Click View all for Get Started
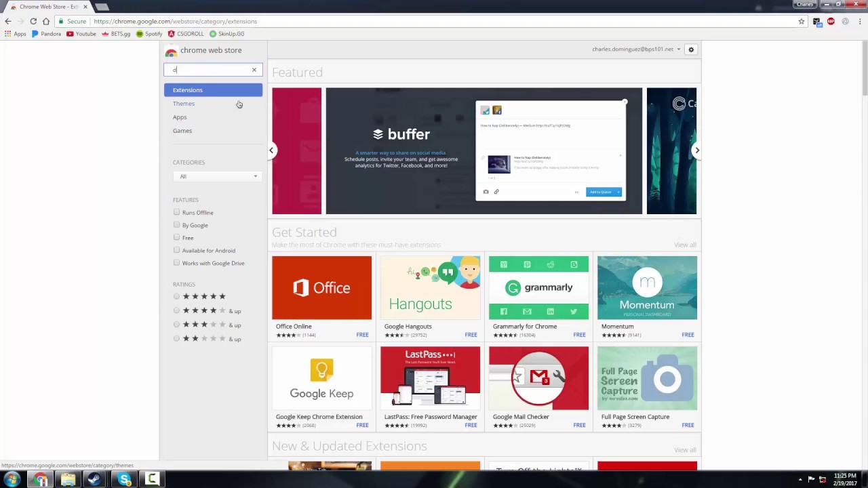Image resolution: width=868 pixels, height=488 pixels. tap(685, 245)
